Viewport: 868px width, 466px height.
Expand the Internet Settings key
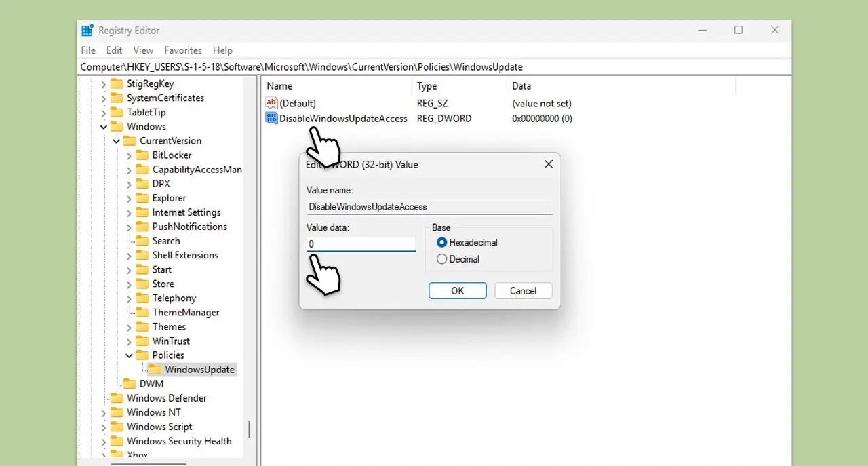coord(129,212)
